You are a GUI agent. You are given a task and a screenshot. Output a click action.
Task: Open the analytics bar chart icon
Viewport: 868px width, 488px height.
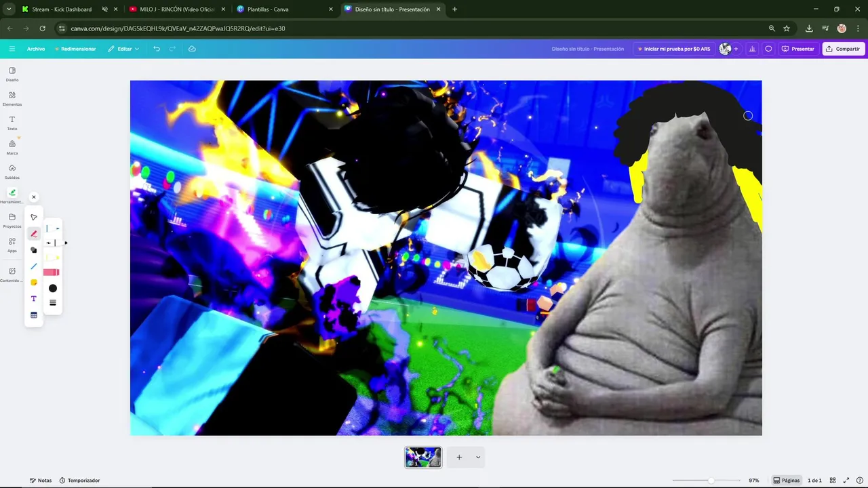coord(752,49)
